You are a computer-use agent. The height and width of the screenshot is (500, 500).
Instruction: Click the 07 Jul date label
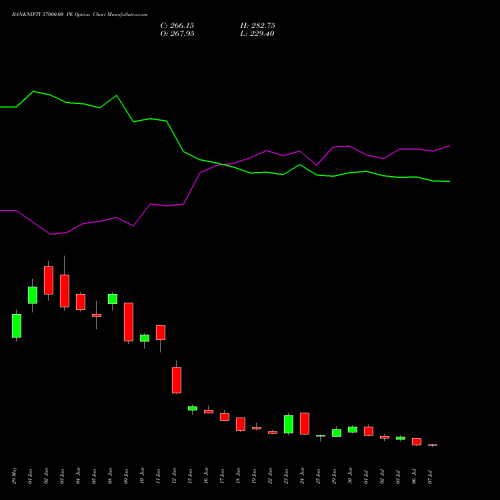click(x=430, y=477)
